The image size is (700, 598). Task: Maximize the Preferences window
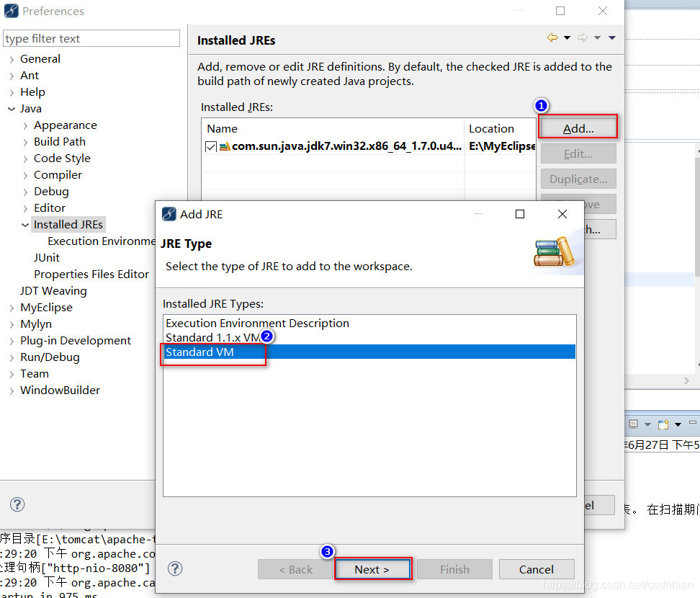[560, 11]
